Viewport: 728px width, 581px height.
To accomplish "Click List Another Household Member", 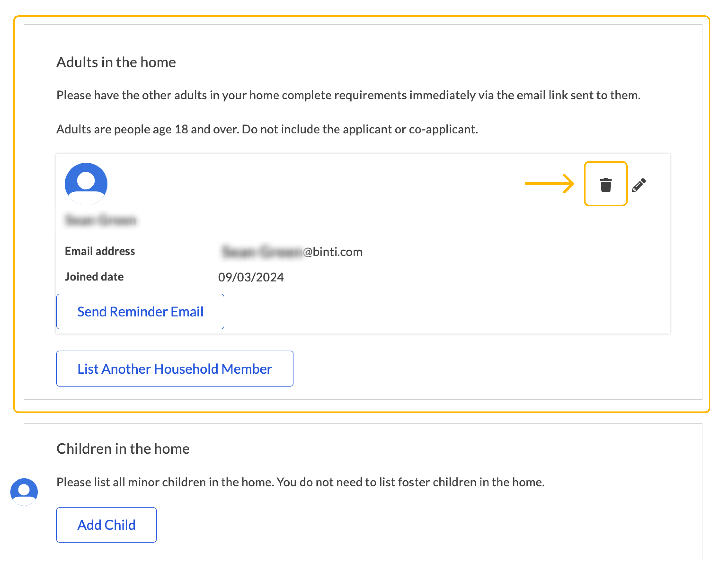I will click(175, 368).
